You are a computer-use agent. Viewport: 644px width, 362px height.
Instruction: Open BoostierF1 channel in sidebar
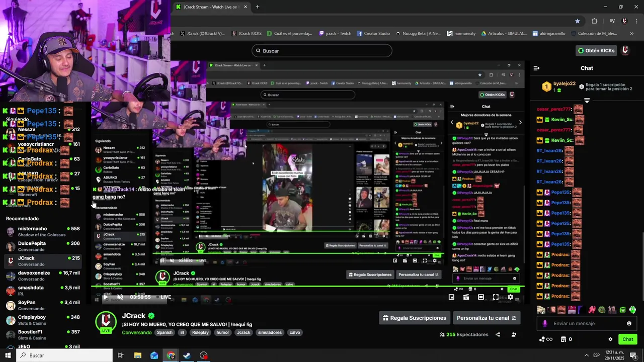pos(43,335)
